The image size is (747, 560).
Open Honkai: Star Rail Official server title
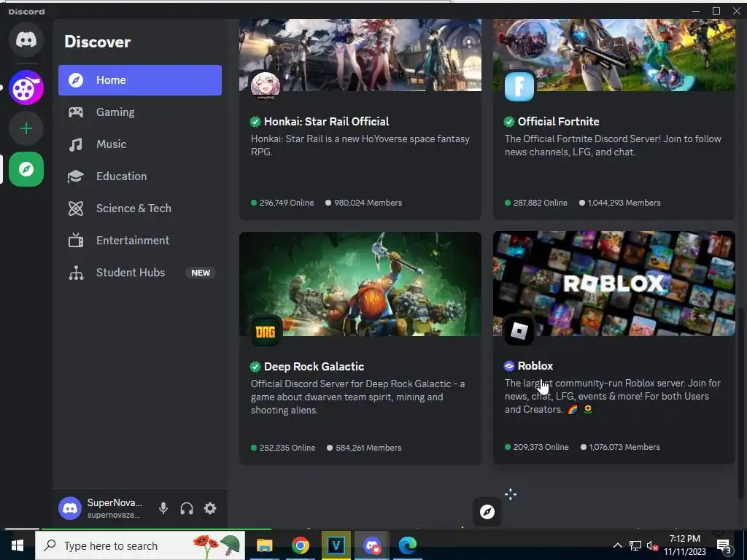point(326,122)
